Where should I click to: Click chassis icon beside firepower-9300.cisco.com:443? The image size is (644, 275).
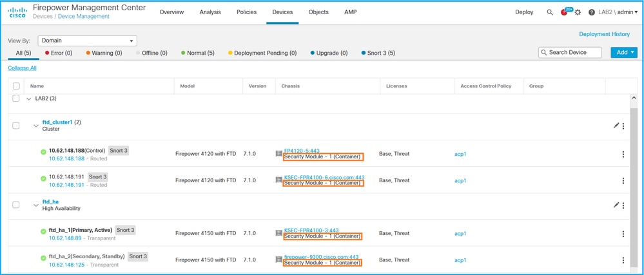[278, 260]
